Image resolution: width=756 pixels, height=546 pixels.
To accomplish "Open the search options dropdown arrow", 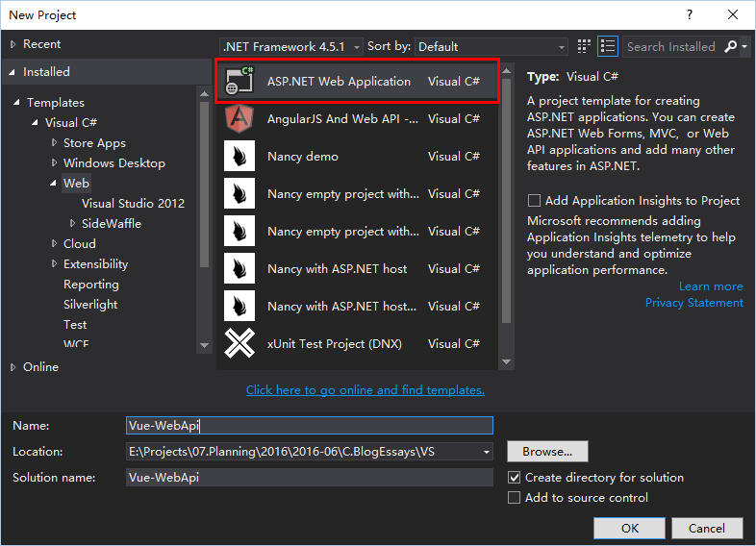I will coord(744,46).
